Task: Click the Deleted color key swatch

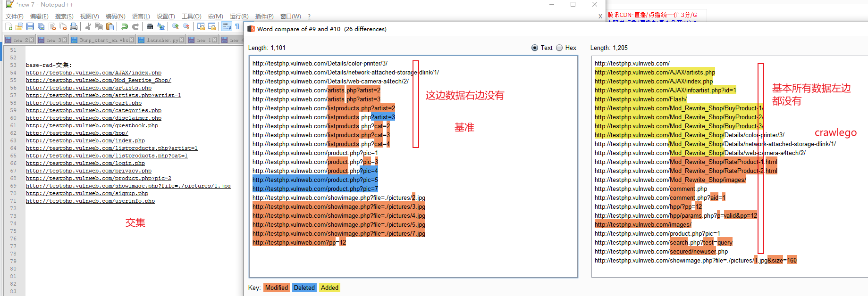Action: (x=304, y=288)
